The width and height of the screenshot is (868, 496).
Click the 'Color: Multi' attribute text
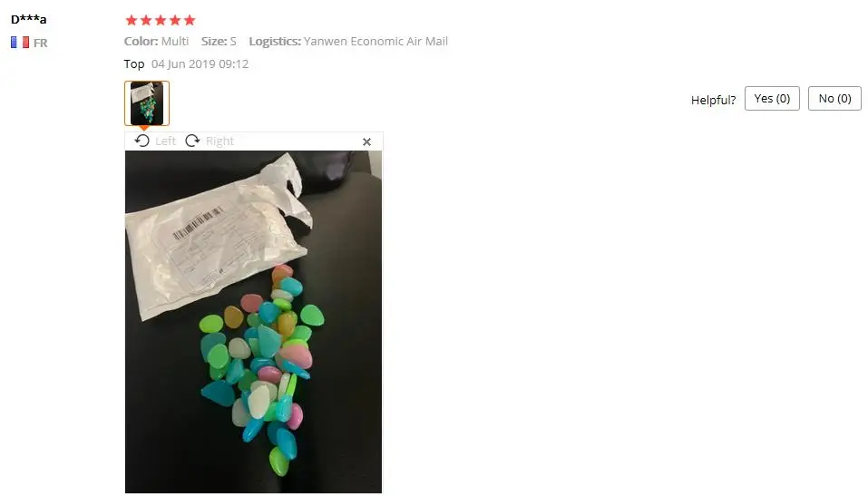point(156,41)
